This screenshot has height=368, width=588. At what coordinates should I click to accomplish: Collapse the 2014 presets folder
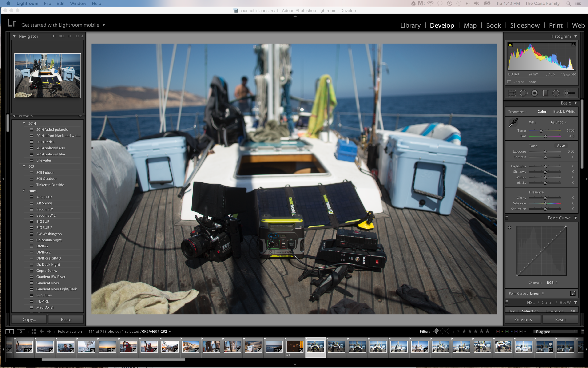point(24,123)
